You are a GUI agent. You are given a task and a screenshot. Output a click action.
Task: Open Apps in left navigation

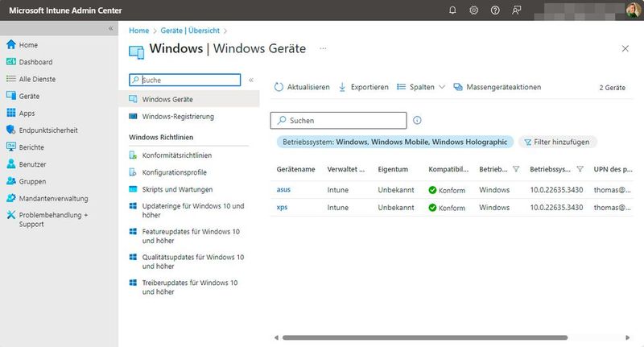[27, 114]
